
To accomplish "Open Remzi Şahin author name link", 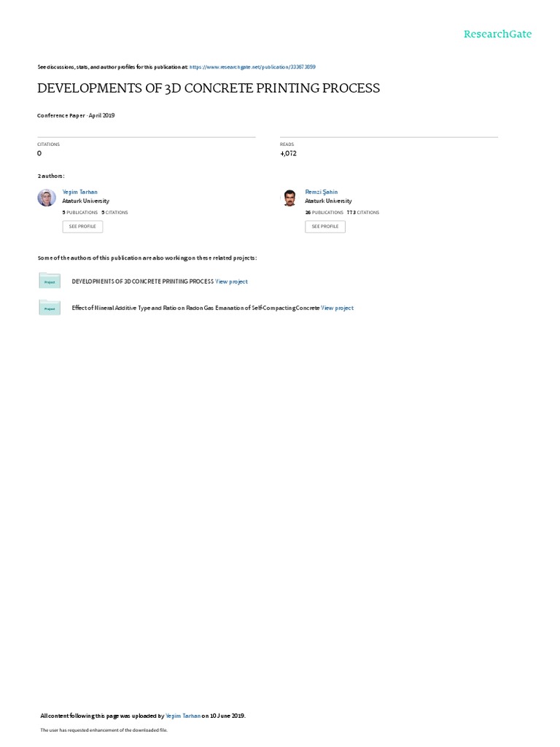I will (322, 192).
